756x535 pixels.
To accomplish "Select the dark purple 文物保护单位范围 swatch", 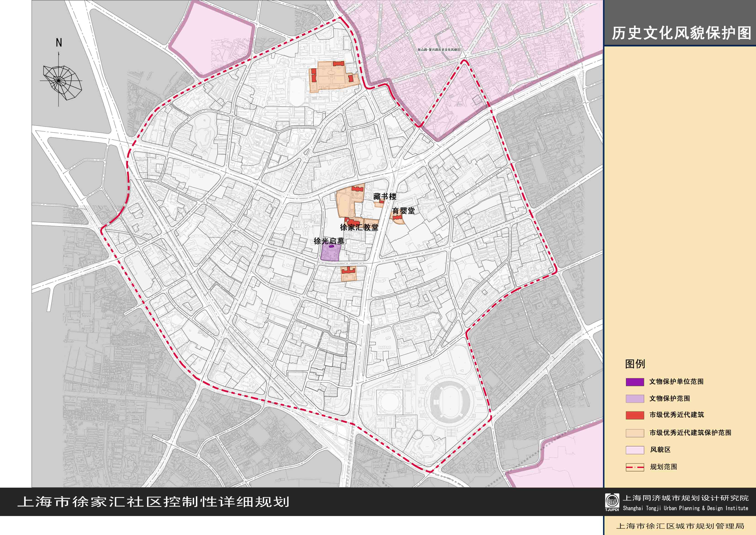I will click(x=635, y=382).
